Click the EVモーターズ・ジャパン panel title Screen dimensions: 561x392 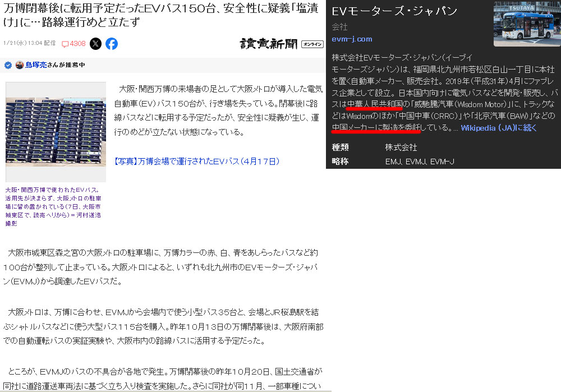[394, 11]
